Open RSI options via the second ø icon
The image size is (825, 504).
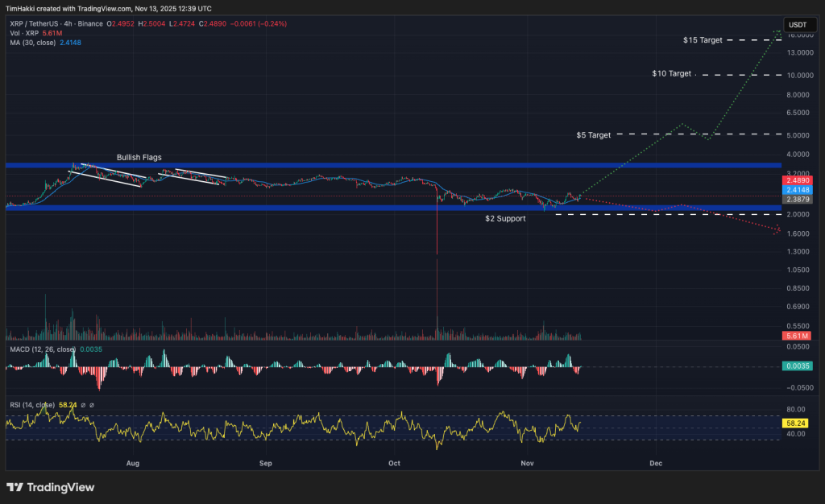[91, 404]
